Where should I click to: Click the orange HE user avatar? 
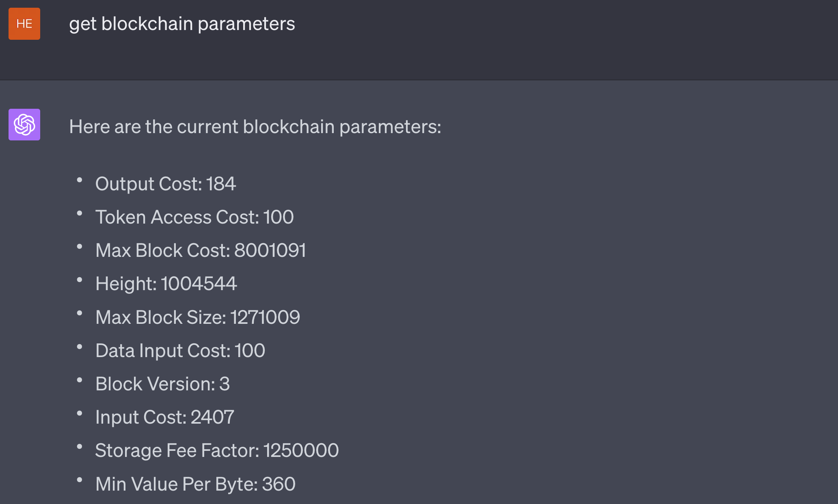[24, 24]
